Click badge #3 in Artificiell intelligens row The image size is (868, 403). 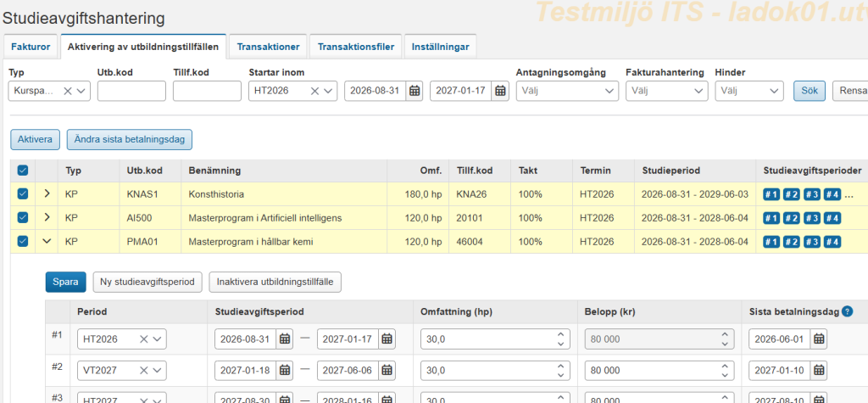pyautogui.click(x=812, y=218)
